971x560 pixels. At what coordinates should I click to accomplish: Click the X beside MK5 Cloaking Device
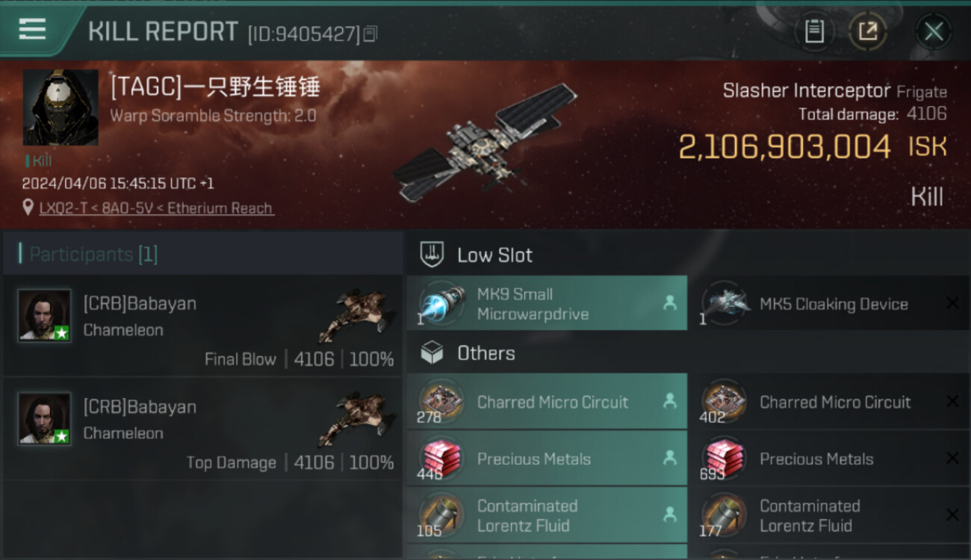(952, 303)
